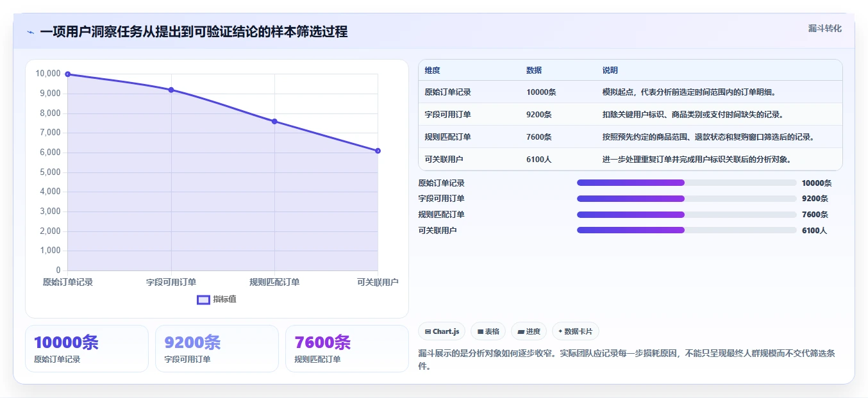This screenshot has height=398, width=868.
Task: Click the description starting with 按照预先约定
Action: (708, 137)
